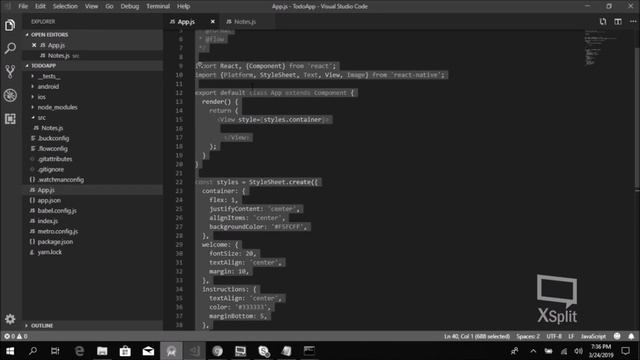Open the Edit menu

click(40, 6)
